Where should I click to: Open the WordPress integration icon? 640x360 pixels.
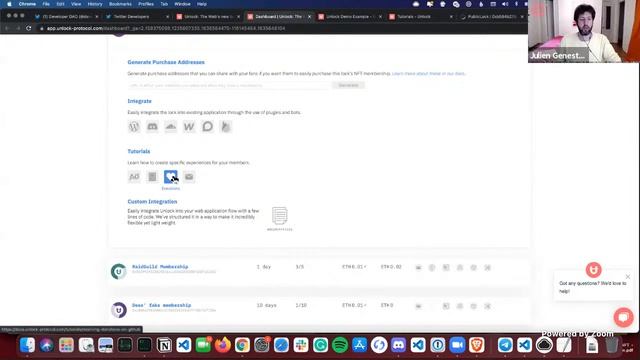(x=134, y=127)
